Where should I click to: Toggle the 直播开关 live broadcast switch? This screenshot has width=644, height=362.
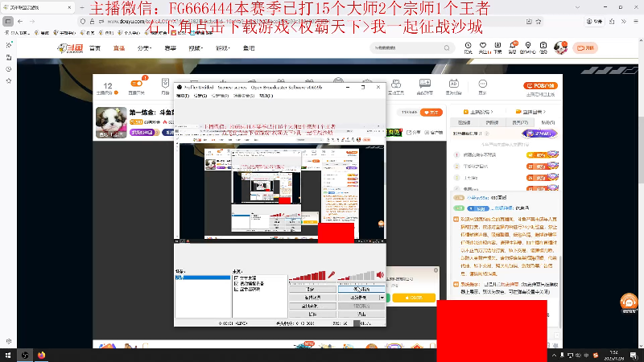click(x=136, y=84)
